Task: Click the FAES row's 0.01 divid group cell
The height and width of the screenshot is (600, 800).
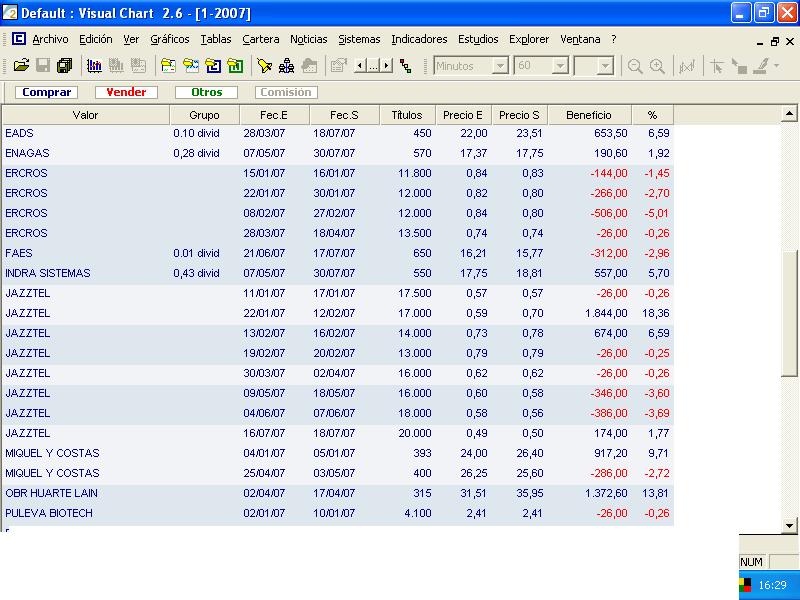Action: (x=196, y=253)
